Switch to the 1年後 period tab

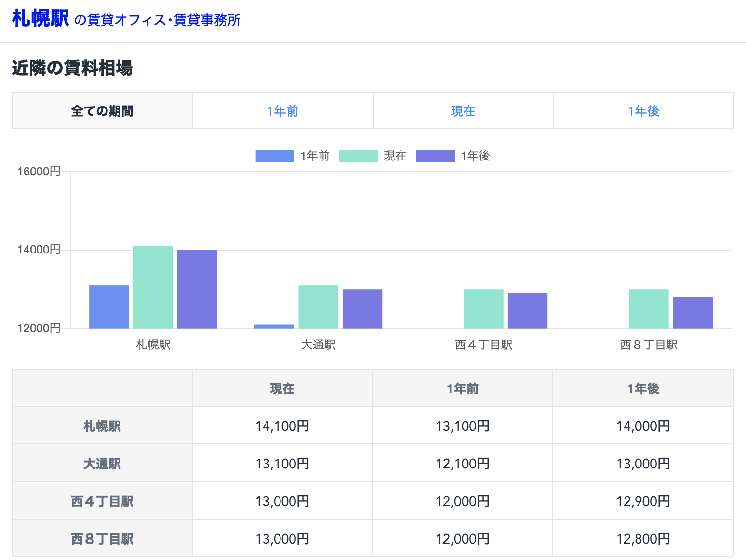(644, 111)
